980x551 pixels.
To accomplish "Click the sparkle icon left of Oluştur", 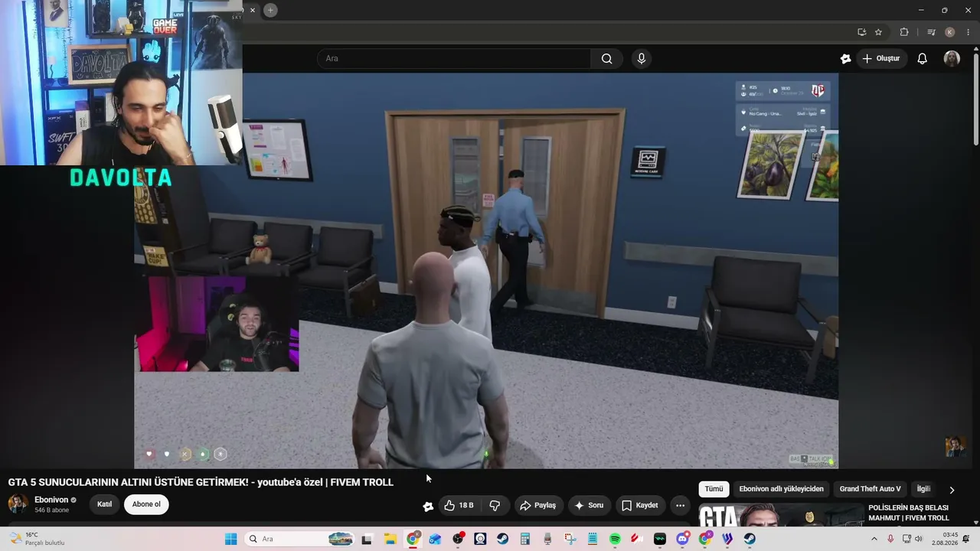I will [x=845, y=59].
